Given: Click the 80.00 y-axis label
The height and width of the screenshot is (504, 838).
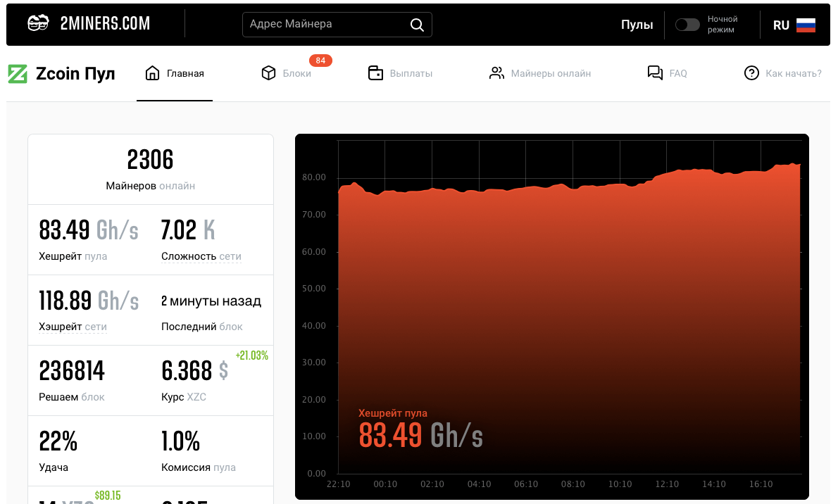Looking at the screenshot, I should coord(313,177).
